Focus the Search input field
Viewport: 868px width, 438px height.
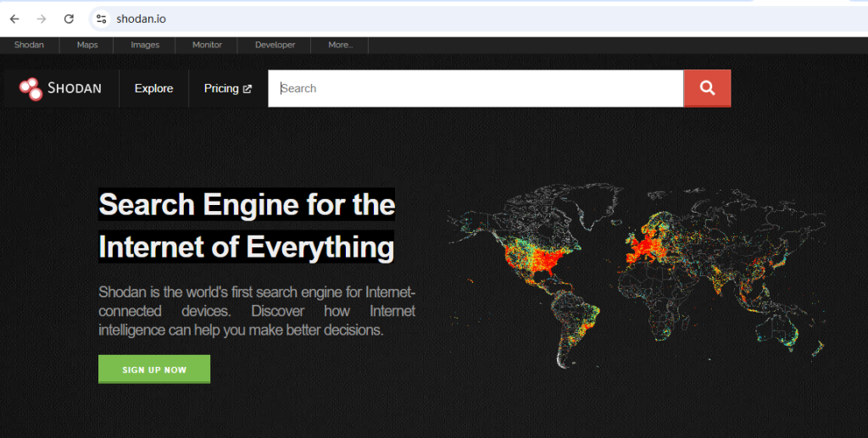[x=476, y=88]
